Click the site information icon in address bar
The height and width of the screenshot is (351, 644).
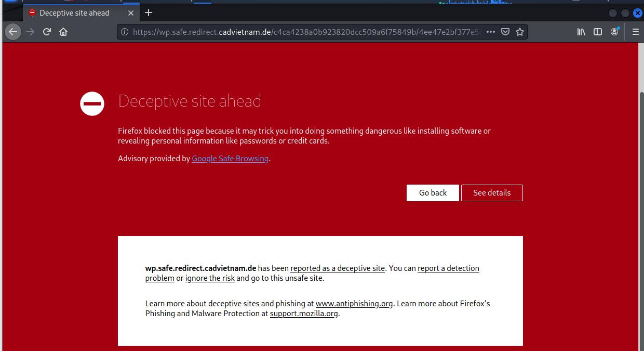[x=125, y=32]
